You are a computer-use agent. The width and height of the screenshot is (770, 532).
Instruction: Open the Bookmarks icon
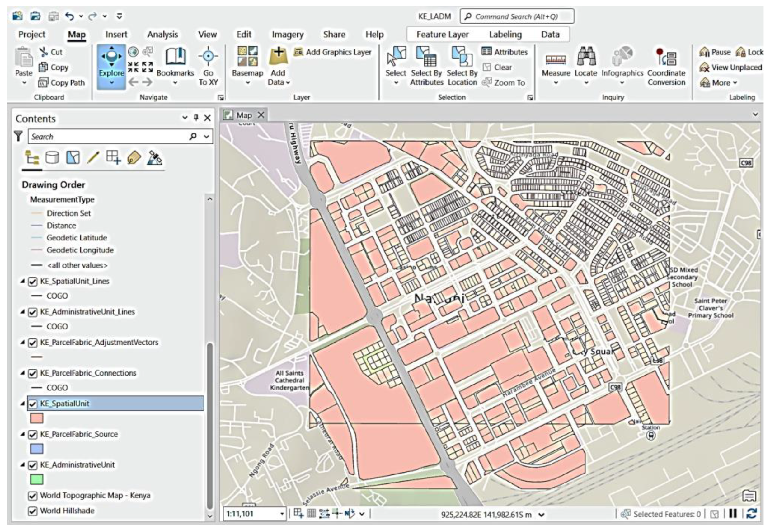point(175,57)
